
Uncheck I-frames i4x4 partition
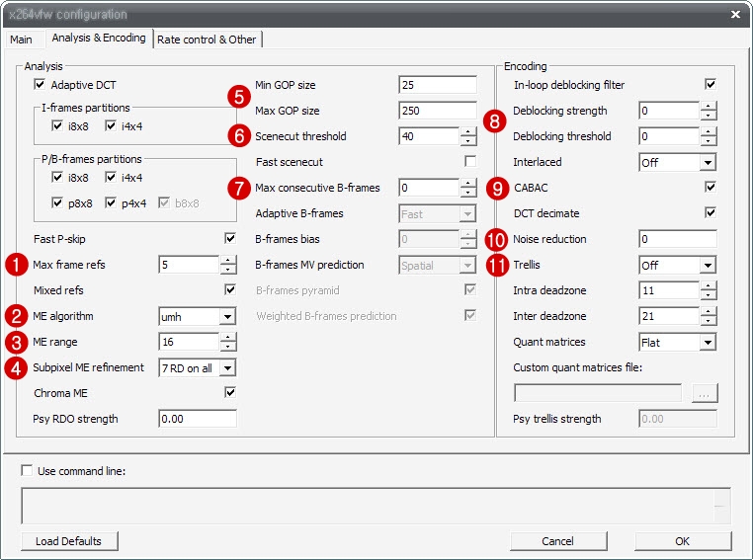coord(111,125)
